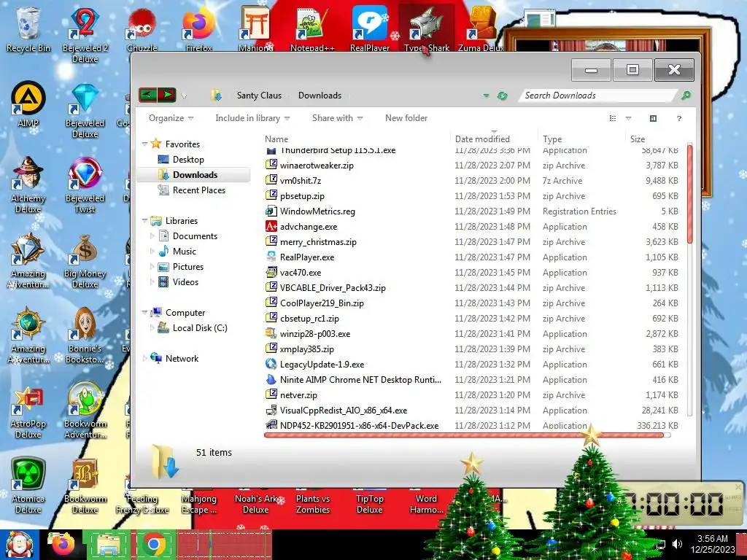Screen dimensions: 747x560
Task: Select the WindowMetrics.reg file icon
Action: [x=271, y=211]
